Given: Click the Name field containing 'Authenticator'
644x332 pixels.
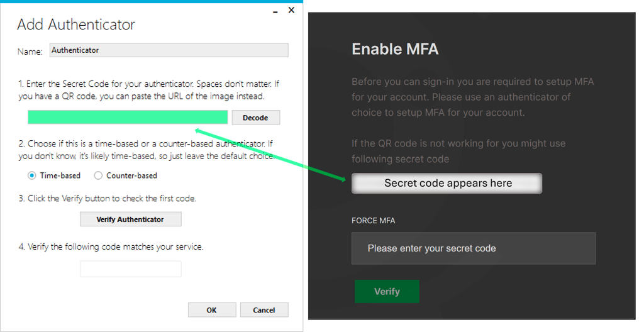Looking at the screenshot, I should pyautogui.click(x=169, y=50).
